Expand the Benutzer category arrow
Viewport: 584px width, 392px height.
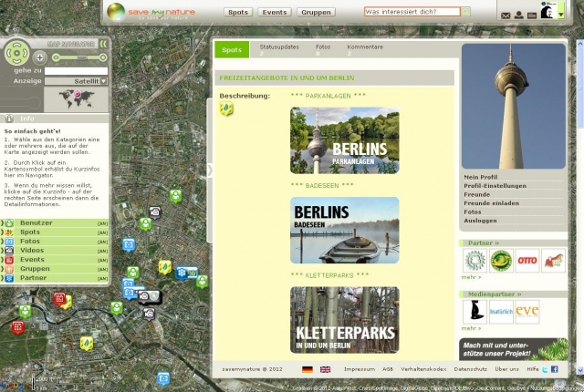click(x=2, y=223)
